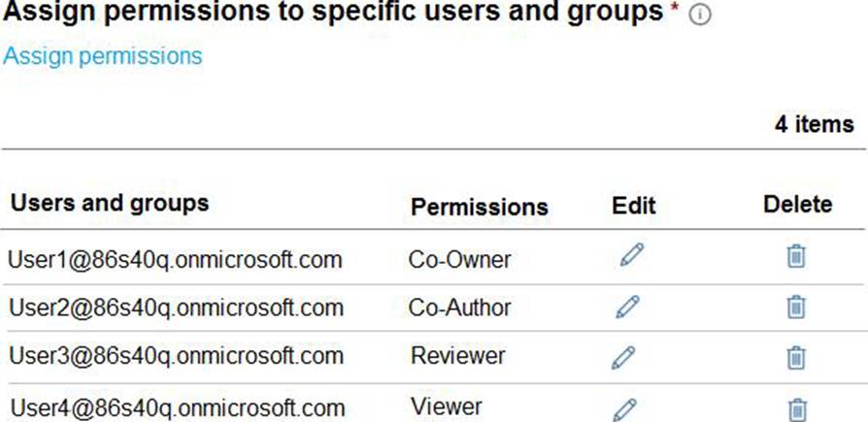Edit User1 permissions with pencil icon

631,256
